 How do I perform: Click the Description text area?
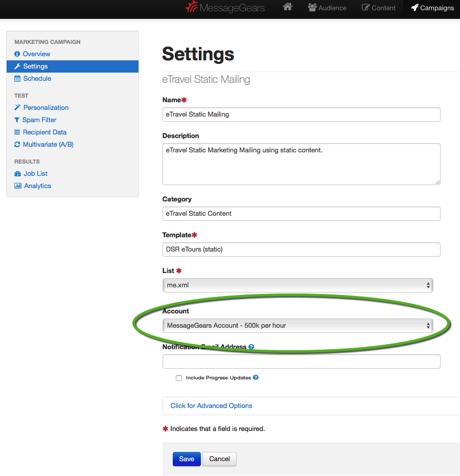(302, 164)
